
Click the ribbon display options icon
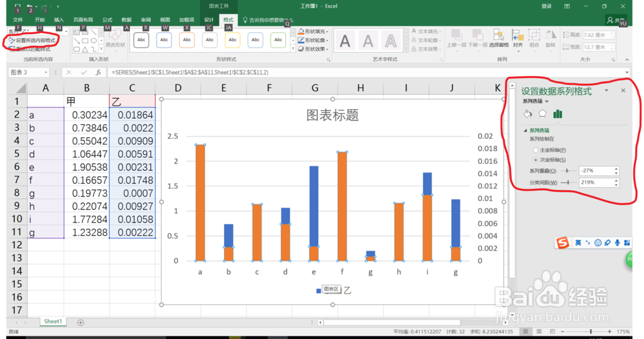point(567,6)
